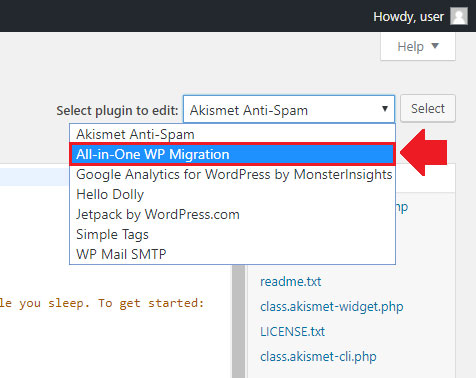Open class.akismet-widget.php file
The width and height of the screenshot is (476, 378).
point(332,307)
